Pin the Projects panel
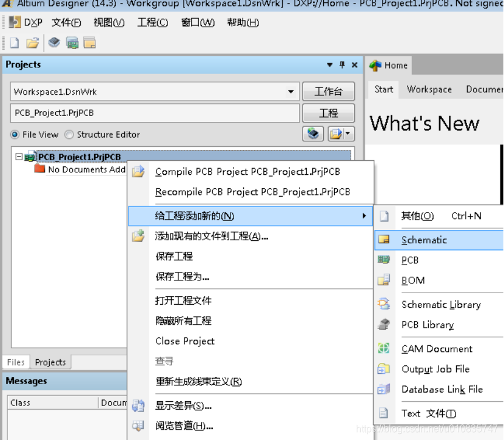Image resolution: width=504 pixels, height=440 pixels. pos(342,65)
